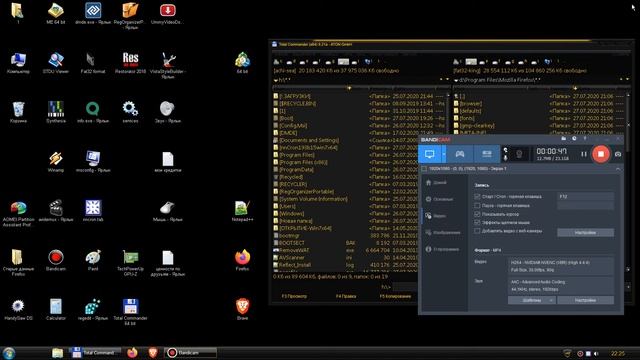Open Windows Start orb on taskbar
The image size is (640, 360).
coord(9,353)
